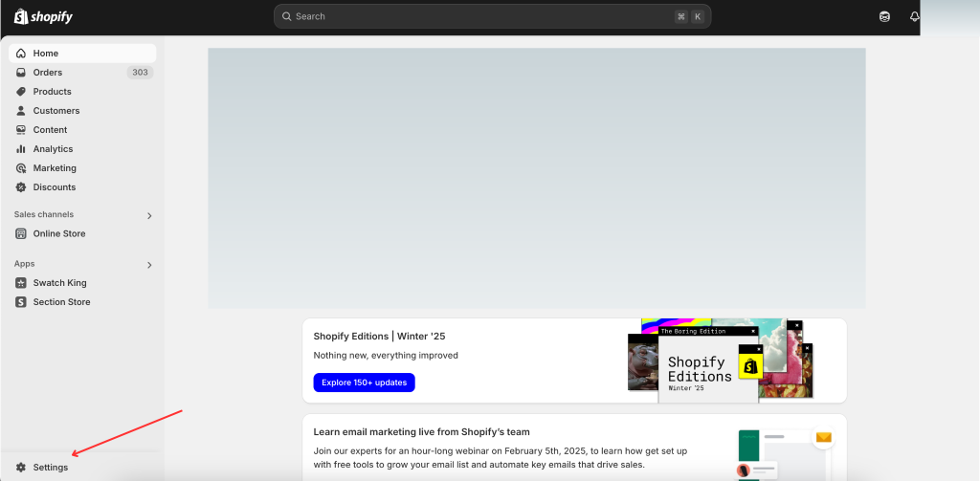Click the Orders inbox icon
This screenshot has width=980, height=481.
[x=21, y=73]
